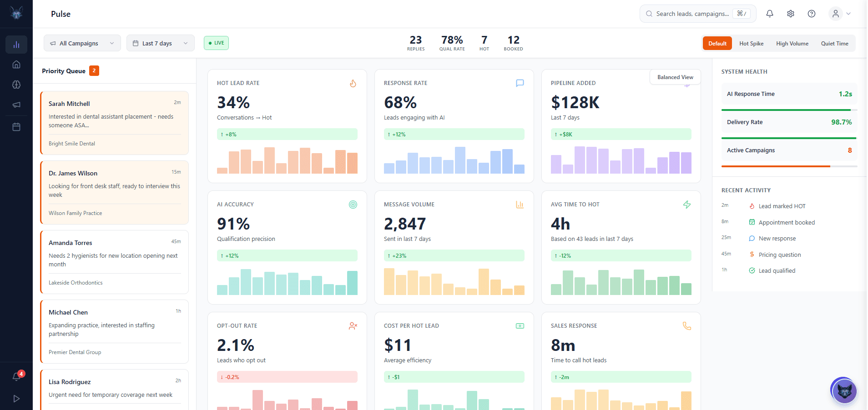Expand the Last 7 days date range dropdown
The width and height of the screenshot is (868, 410).
point(160,43)
